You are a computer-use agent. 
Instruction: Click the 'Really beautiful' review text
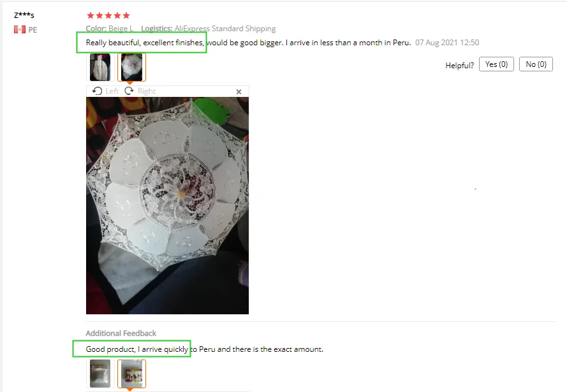click(249, 43)
